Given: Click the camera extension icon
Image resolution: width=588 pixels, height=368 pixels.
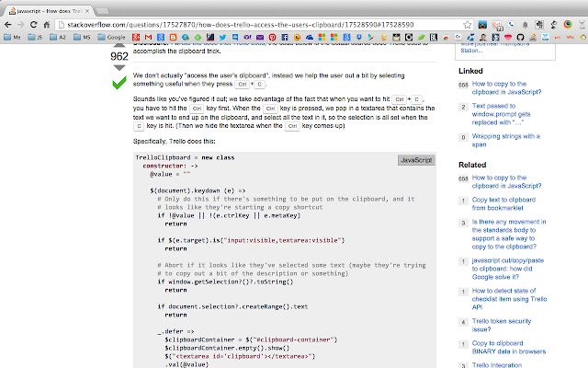Looking at the screenshot, I should tap(482, 25).
